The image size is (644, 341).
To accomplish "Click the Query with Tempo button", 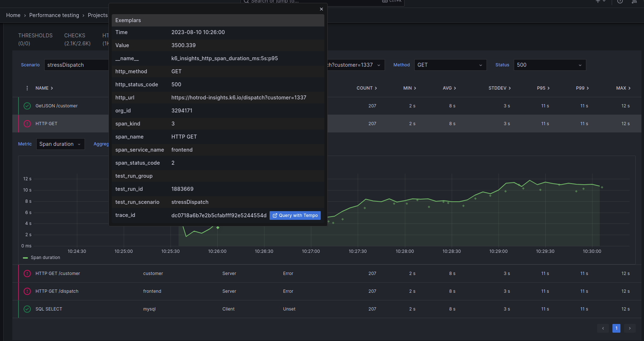I will [x=295, y=215].
